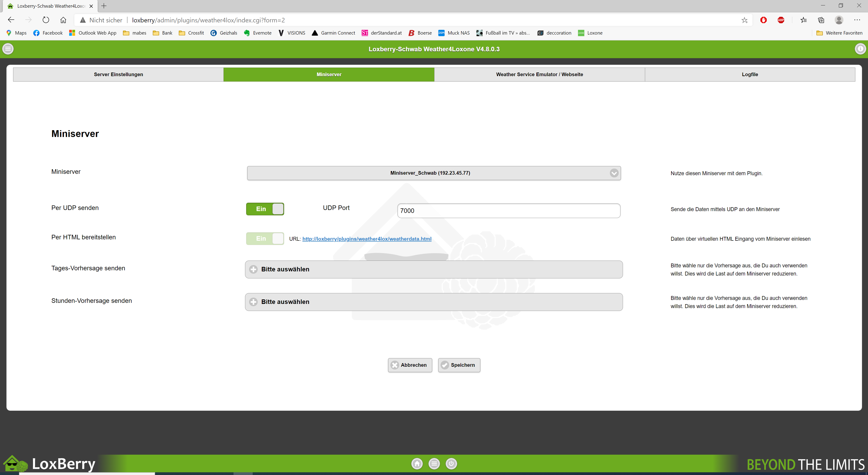Click the home icon in LoxBerry footer

[417, 463]
